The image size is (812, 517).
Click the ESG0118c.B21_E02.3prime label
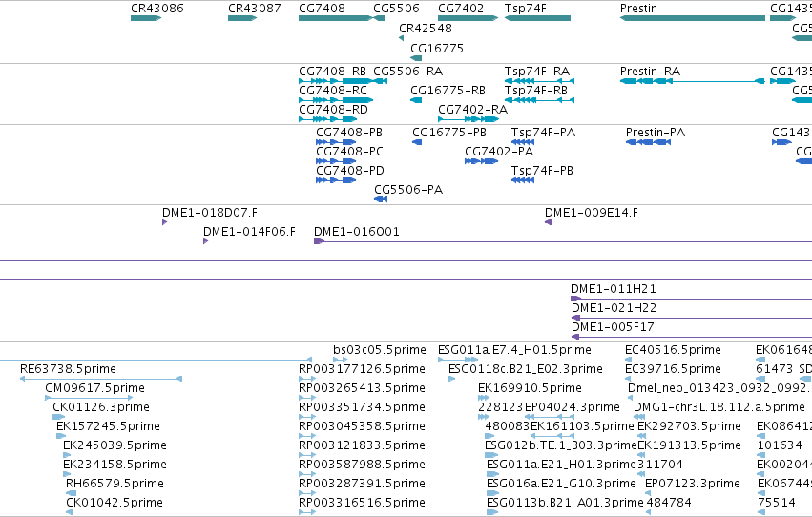click(525, 369)
